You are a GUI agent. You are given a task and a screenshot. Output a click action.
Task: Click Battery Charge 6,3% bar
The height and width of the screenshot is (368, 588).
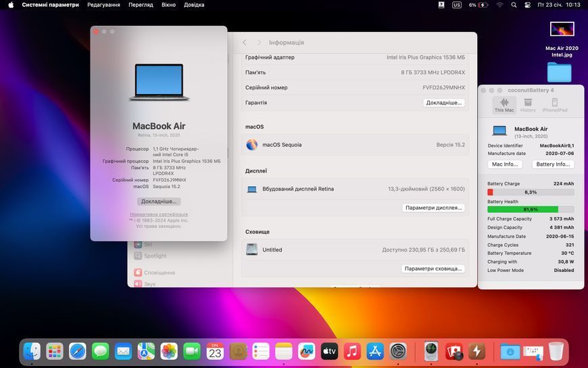[x=531, y=192]
